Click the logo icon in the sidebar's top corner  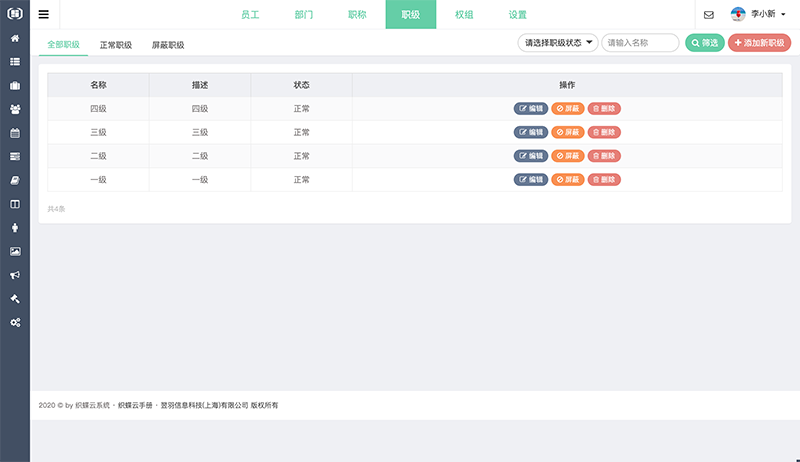point(15,13)
